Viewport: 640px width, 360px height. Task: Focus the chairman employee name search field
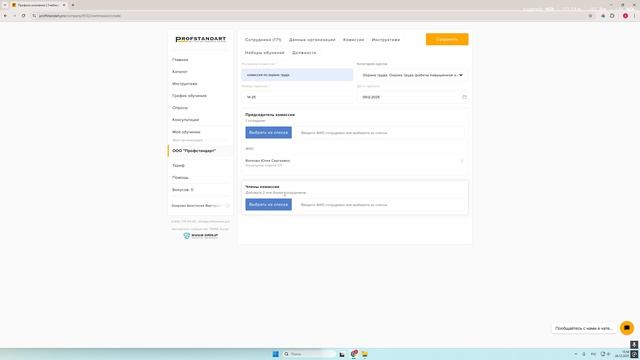coord(380,133)
